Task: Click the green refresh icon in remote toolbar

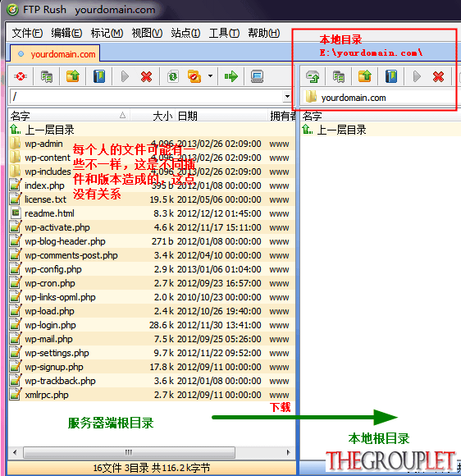Action: pos(173,76)
